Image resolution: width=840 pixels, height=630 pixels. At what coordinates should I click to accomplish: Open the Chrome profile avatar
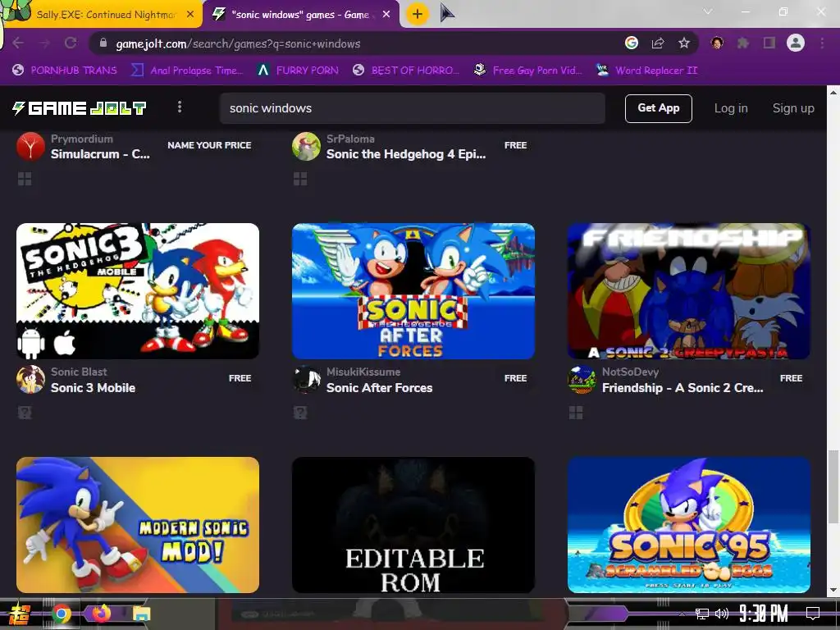796,43
